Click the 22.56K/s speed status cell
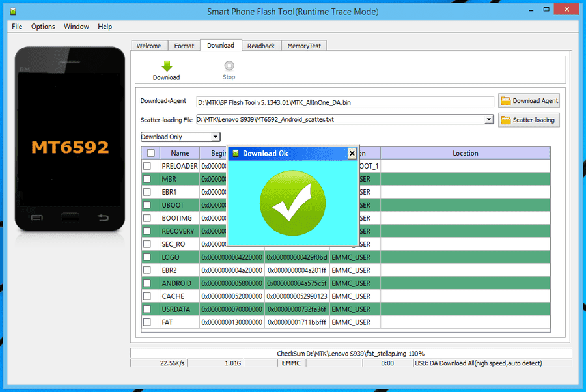The height and width of the screenshot is (392, 586). [159, 363]
